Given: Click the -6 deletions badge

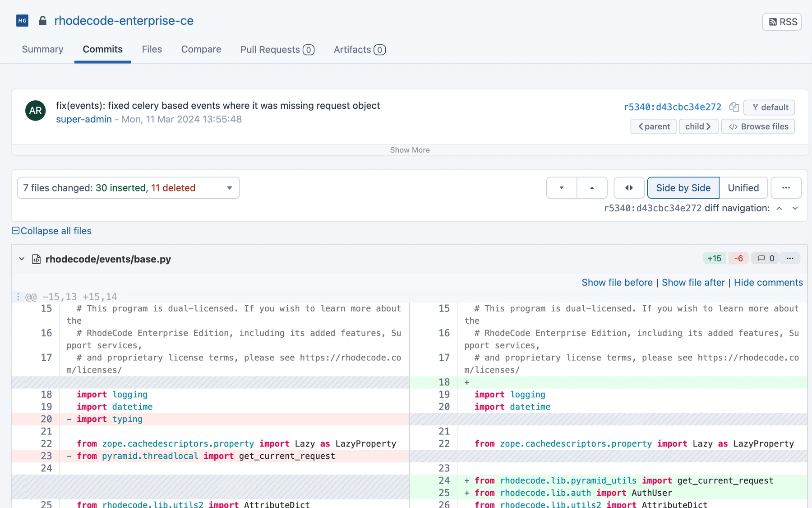Looking at the screenshot, I should coord(738,258).
